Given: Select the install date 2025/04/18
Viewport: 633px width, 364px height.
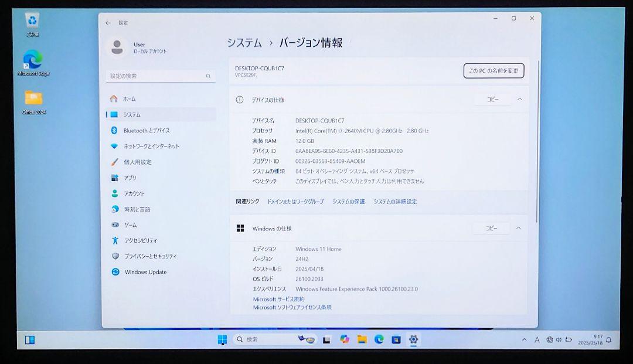Looking at the screenshot, I should [309, 269].
